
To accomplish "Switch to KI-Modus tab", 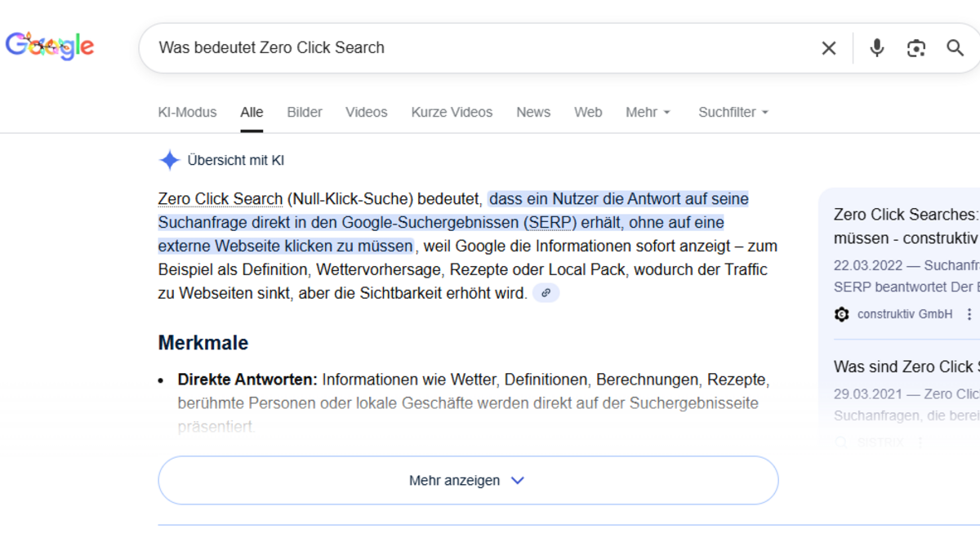I will 187,113.
